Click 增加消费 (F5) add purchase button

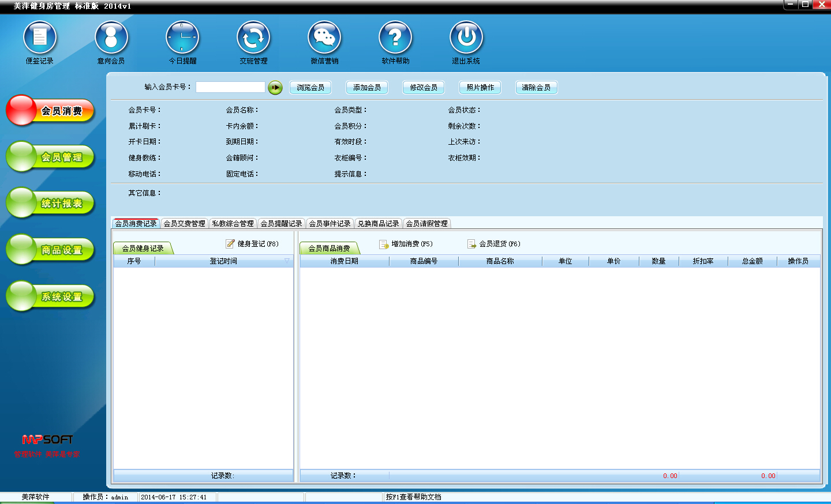406,244
